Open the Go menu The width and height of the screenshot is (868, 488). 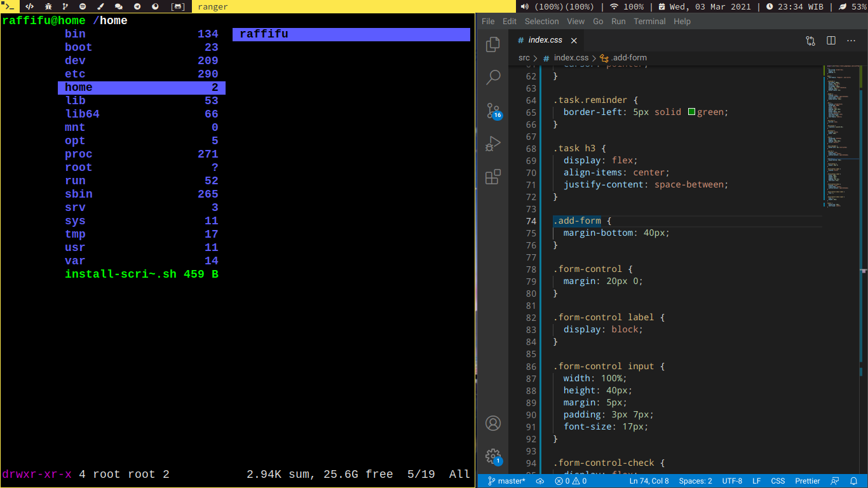tap(598, 21)
